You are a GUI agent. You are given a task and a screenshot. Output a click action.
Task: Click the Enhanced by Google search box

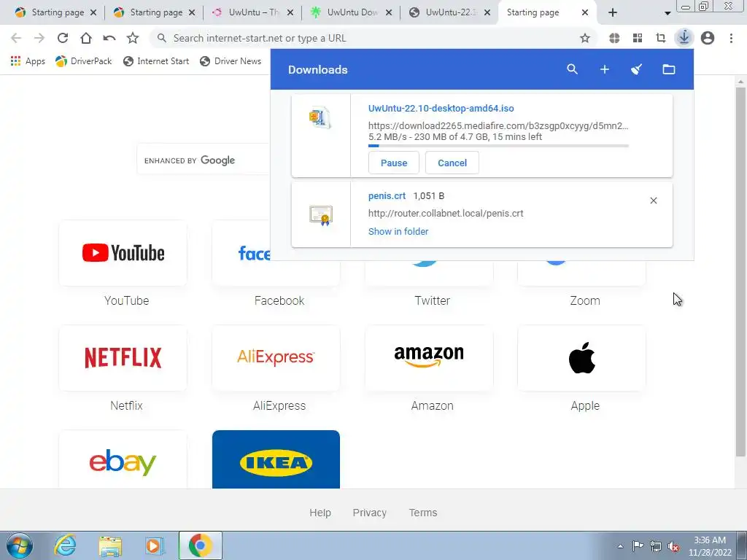coord(204,160)
